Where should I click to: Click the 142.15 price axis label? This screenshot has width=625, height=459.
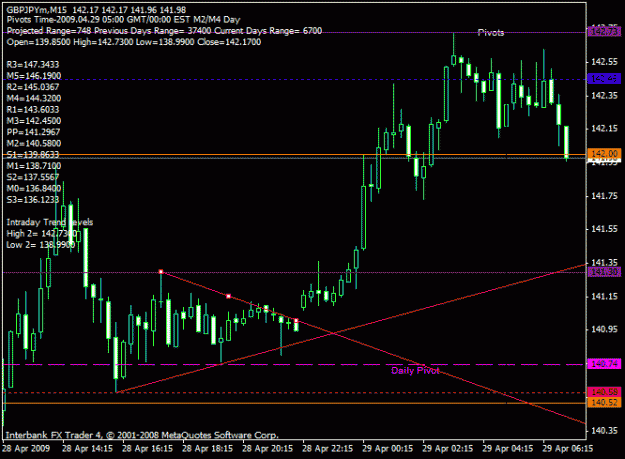605,129
